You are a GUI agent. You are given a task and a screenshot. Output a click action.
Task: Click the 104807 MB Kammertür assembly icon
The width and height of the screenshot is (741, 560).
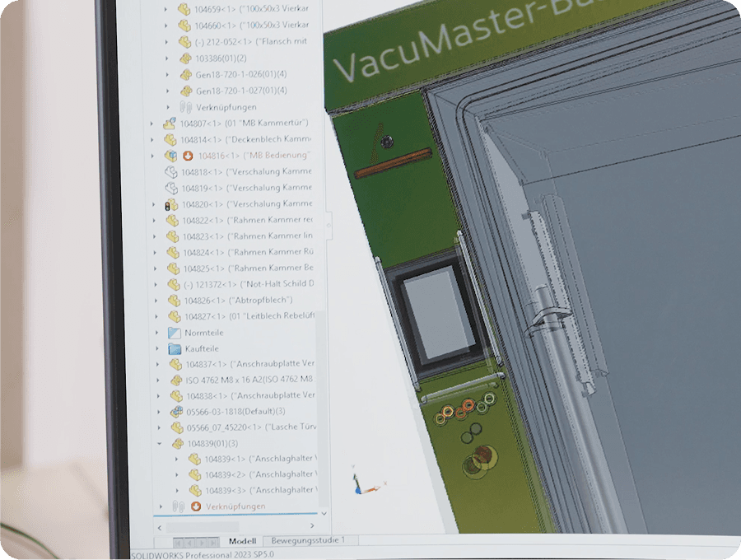pyautogui.click(x=170, y=124)
